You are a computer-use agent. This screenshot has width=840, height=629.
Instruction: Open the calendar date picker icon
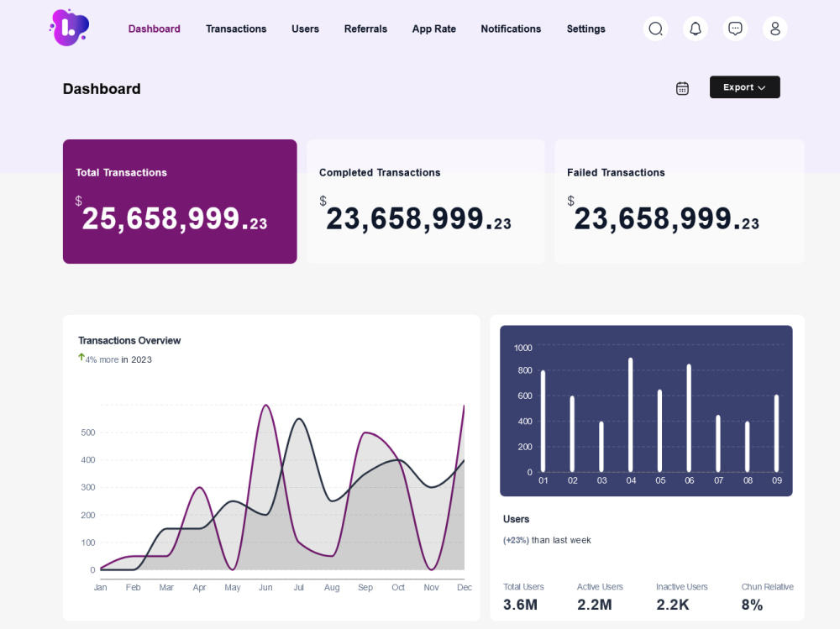pos(682,88)
